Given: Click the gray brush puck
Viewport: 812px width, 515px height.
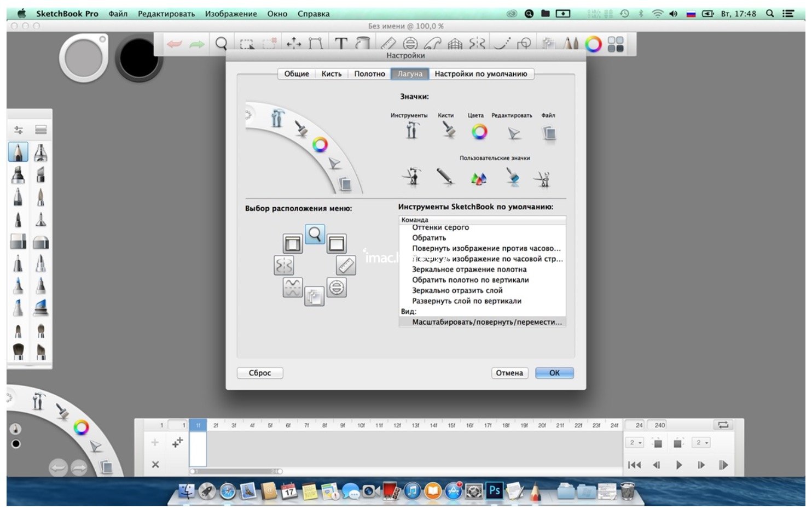Looking at the screenshot, I should point(84,57).
